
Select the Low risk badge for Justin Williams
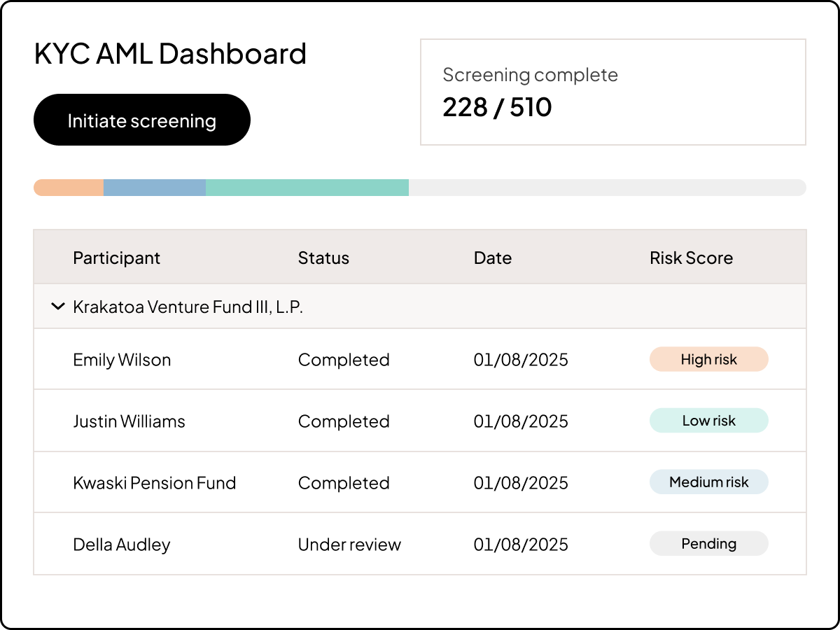(708, 421)
